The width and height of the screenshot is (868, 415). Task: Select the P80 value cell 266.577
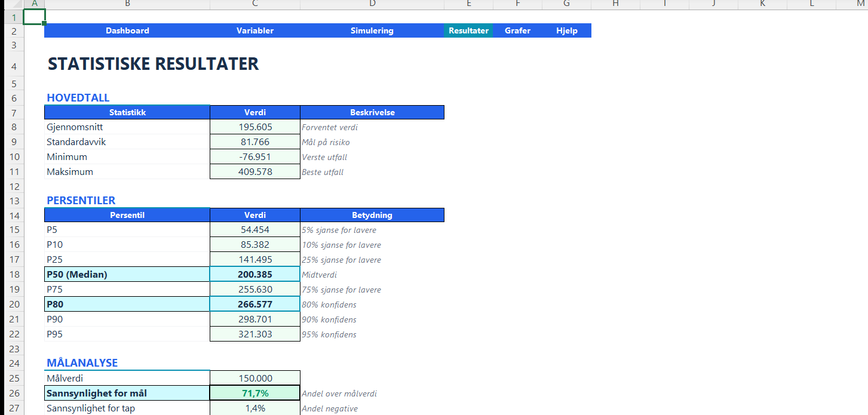(255, 305)
